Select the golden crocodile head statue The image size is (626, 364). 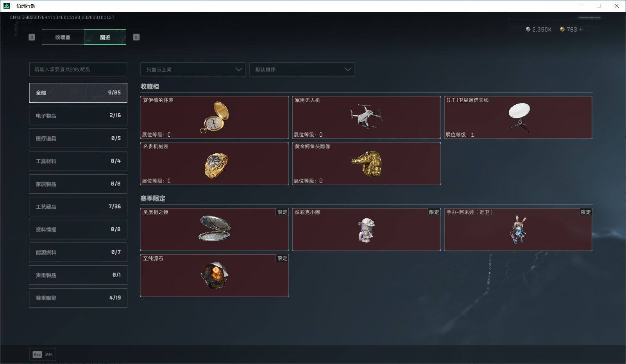click(367, 164)
